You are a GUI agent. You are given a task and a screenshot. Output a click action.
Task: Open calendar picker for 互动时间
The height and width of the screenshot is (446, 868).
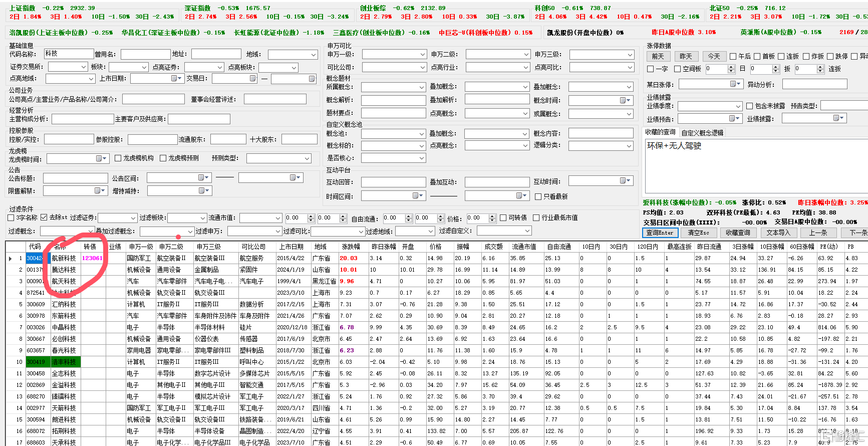[x=625, y=180]
